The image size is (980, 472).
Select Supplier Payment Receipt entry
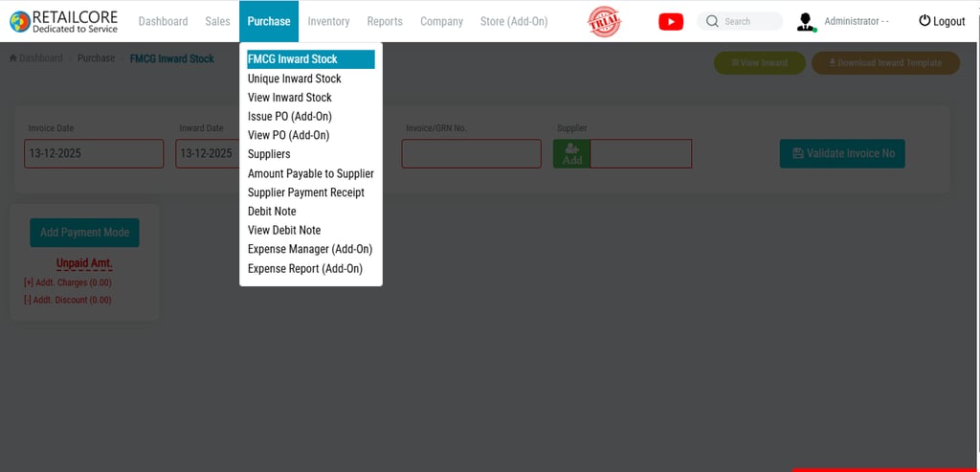click(306, 192)
